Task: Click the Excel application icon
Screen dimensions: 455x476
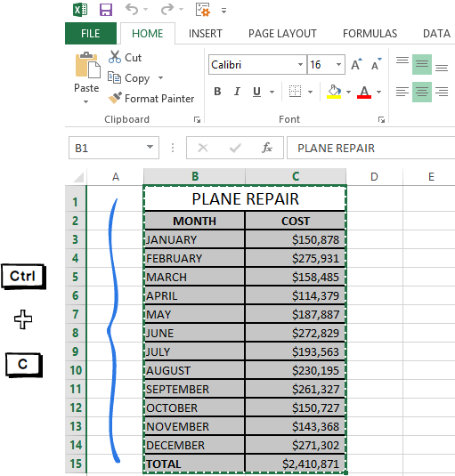Action: tap(80, 10)
